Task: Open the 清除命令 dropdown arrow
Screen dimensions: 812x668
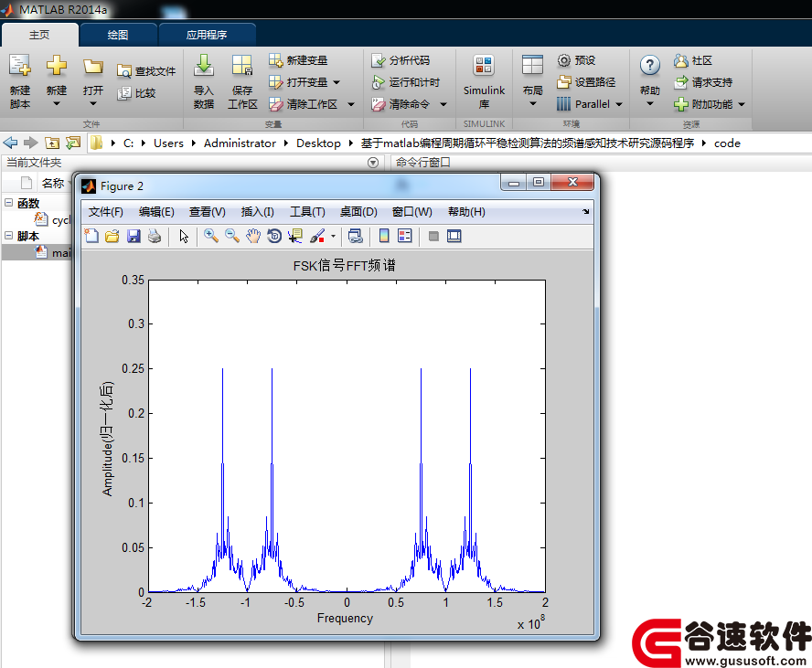Action: [x=443, y=104]
